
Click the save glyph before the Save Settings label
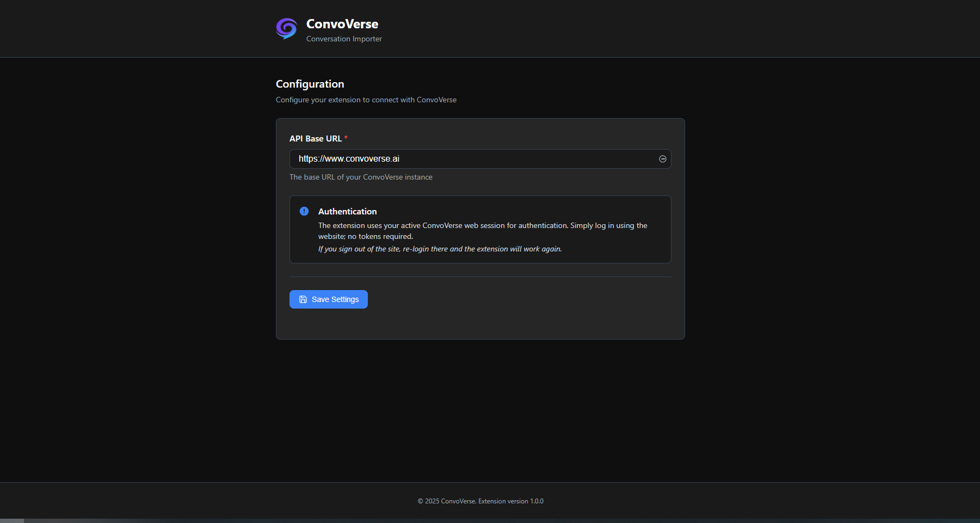tap(303, 299)
